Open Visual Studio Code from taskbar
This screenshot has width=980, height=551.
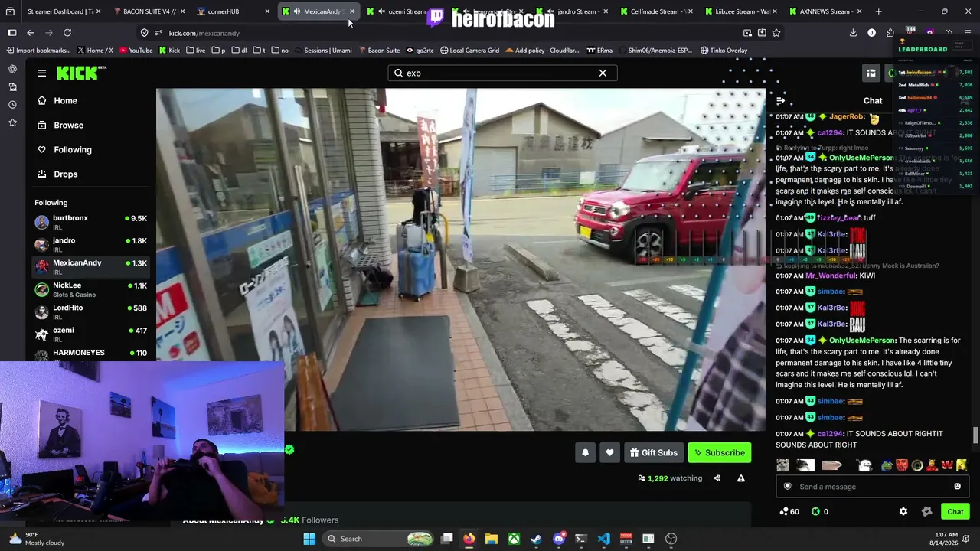tap(603, 539)
